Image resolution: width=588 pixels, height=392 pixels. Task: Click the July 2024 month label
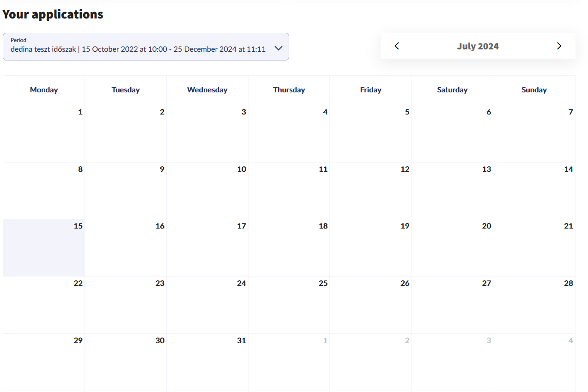click(x=478, y=46)
